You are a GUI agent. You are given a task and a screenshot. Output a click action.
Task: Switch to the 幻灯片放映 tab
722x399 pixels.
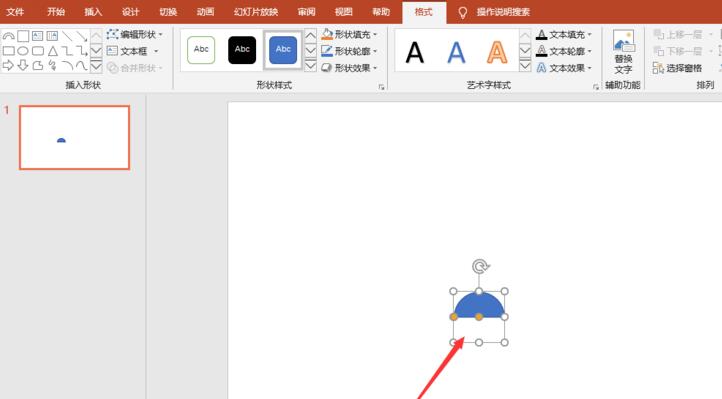pyautogui.click(x=256, y=12)
